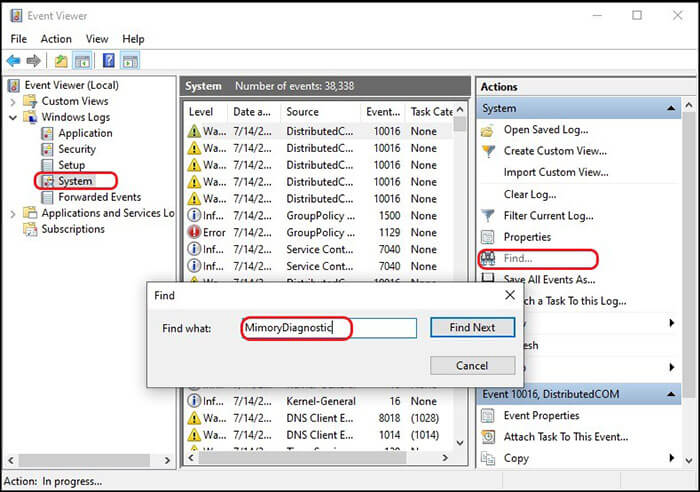This screenshot has width=700, height=492.
Task: Select the System log in the tree
Action: 75,181
